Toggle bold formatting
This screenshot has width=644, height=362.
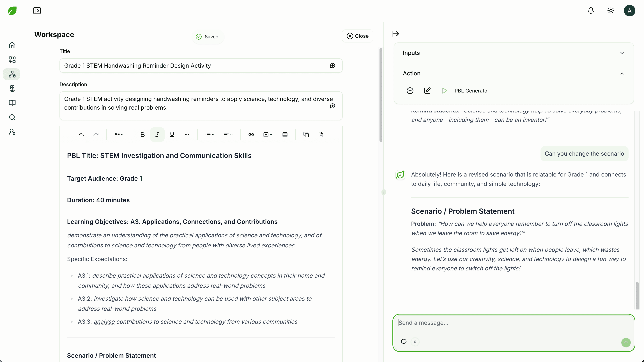[x=142, y=135]
